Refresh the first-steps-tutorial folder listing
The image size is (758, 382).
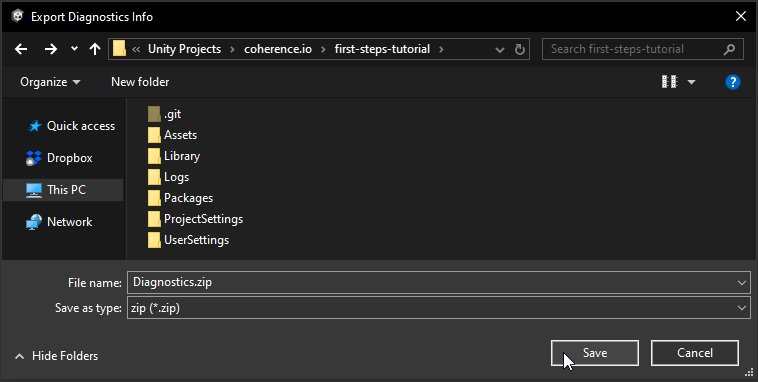pyautogui.click(x=520, y=49)
